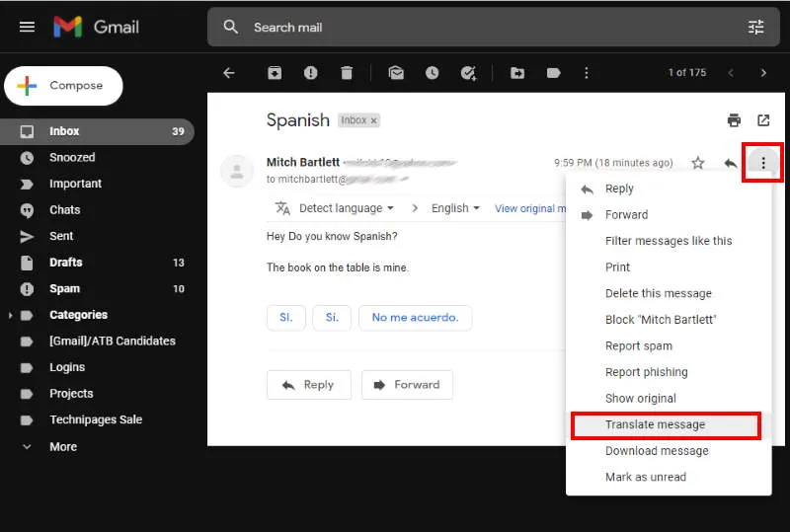The image size is (790, 532).
Task: Open [Gmail]/ATB Candidates label
Action: coord(97,342)
